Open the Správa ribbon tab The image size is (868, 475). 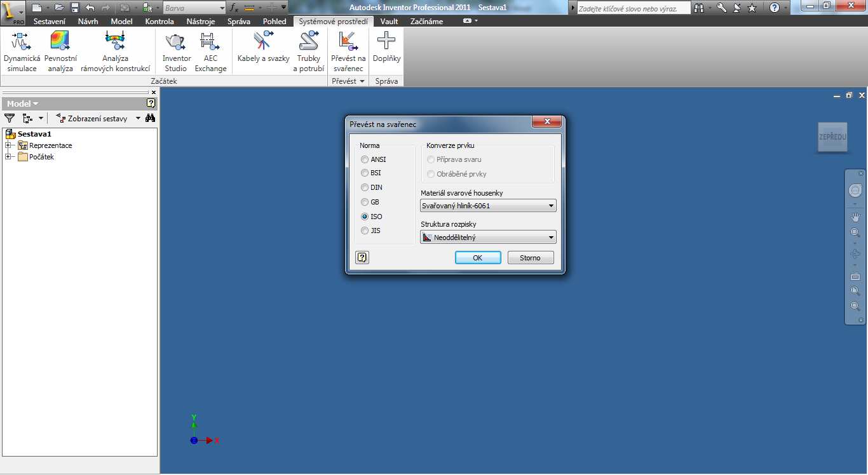pyautogui.click(x=239, y=21)
